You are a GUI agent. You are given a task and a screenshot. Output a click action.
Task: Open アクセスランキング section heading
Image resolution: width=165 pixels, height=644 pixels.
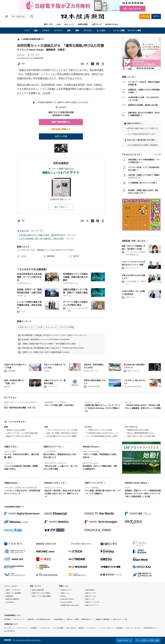tap(132, 154)
